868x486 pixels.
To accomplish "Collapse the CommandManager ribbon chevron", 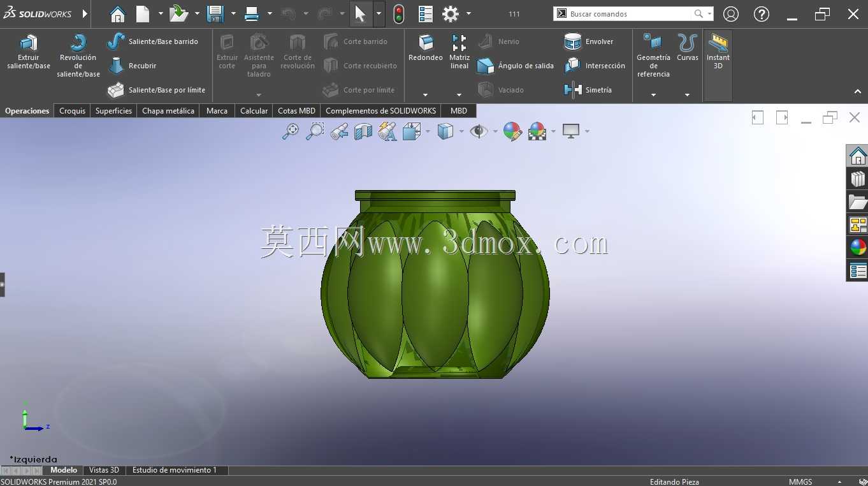I will (858, 92).
